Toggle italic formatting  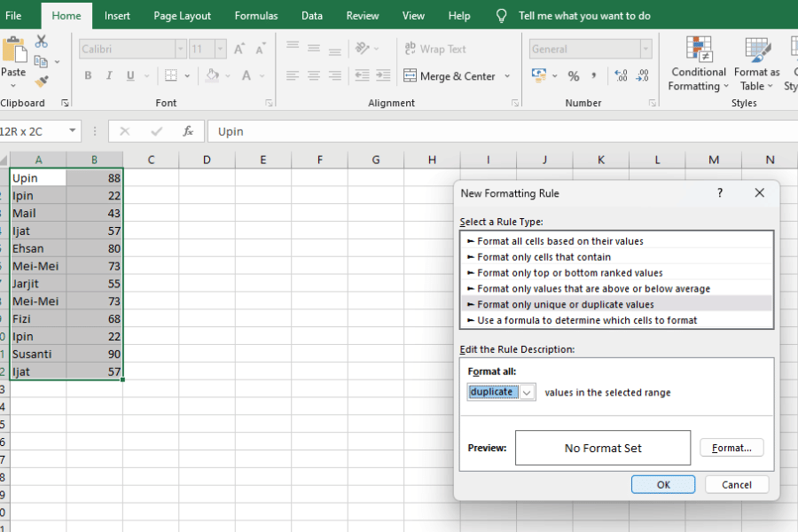coord(108,75)
